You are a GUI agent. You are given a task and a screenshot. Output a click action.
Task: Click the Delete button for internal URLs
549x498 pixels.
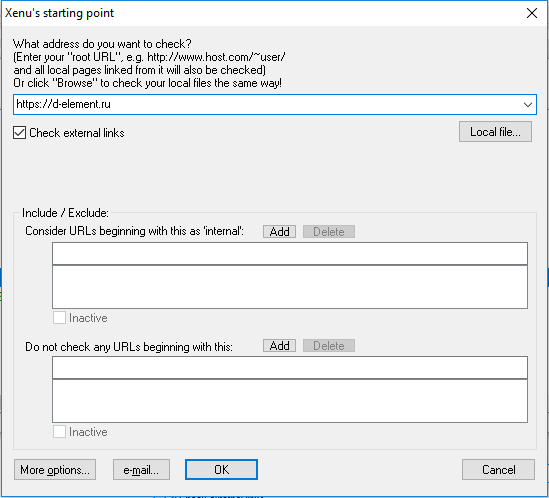329,231
